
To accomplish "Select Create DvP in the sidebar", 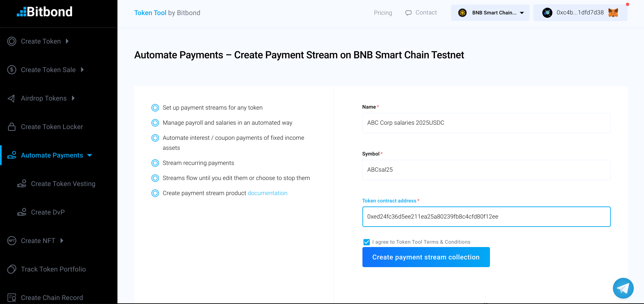I will click(x=48, y=212).
